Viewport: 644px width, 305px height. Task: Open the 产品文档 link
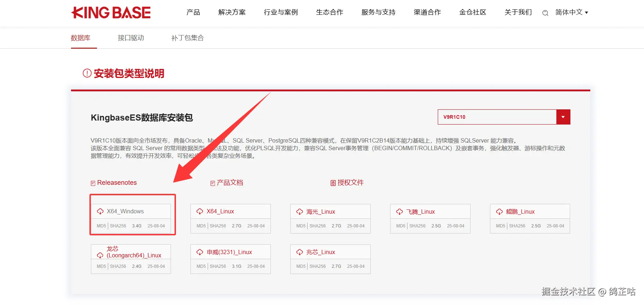click(x=230, y=183)
